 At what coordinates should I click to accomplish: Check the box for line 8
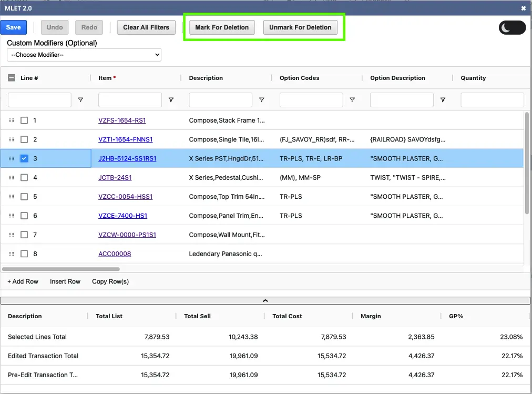pyautogui.click(x=24, y=254)
